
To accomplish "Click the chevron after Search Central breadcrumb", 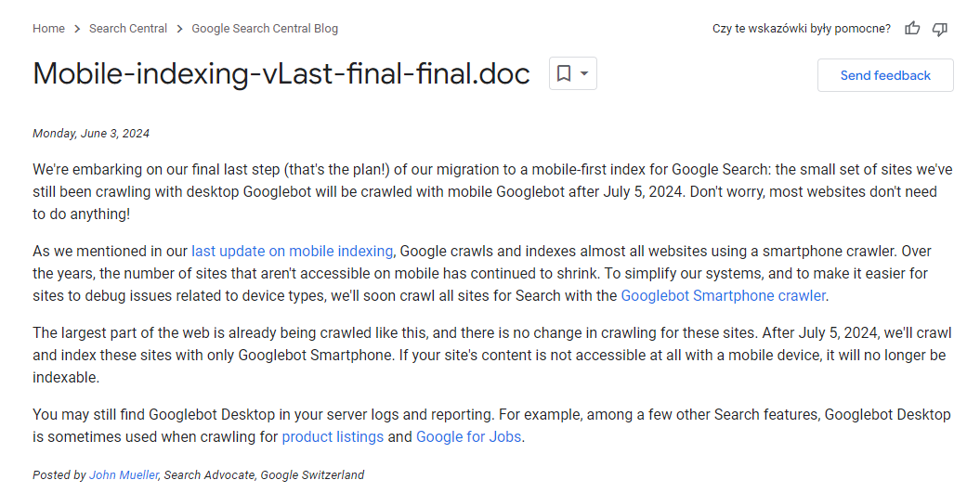I will pos(179,29).
